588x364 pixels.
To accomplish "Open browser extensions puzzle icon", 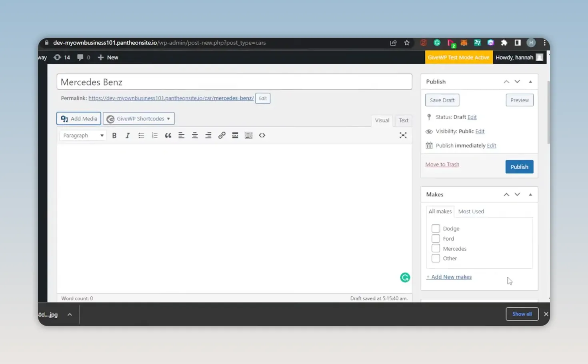I will [504, 43].
